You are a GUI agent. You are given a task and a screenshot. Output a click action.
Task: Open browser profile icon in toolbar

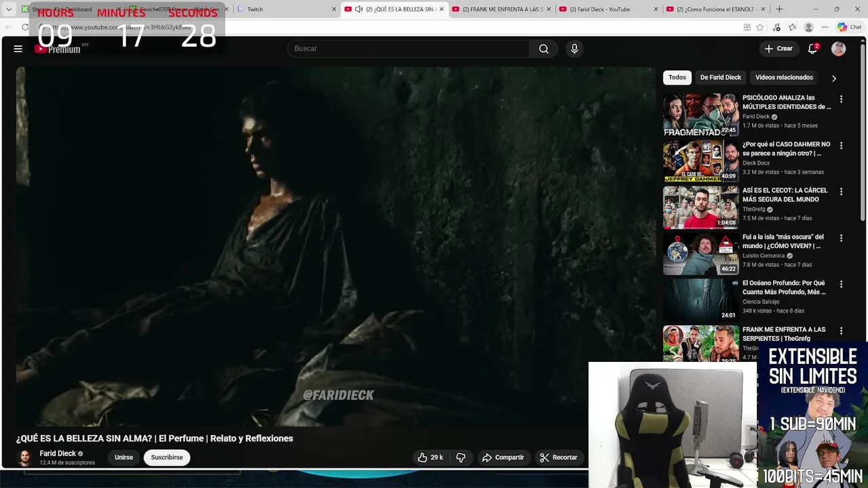(x=808, y=27)
